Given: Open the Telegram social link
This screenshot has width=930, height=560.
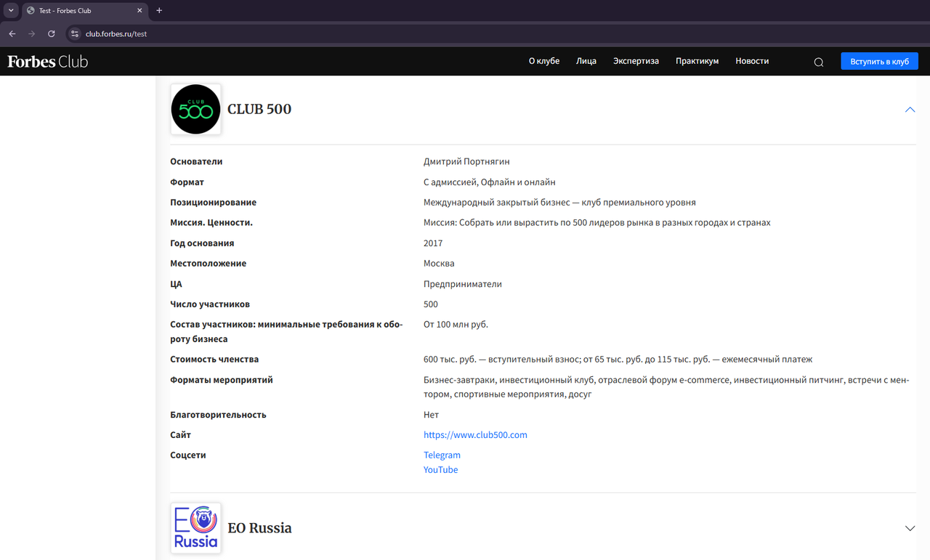Looking at the screenshot, I should point(442,455).
